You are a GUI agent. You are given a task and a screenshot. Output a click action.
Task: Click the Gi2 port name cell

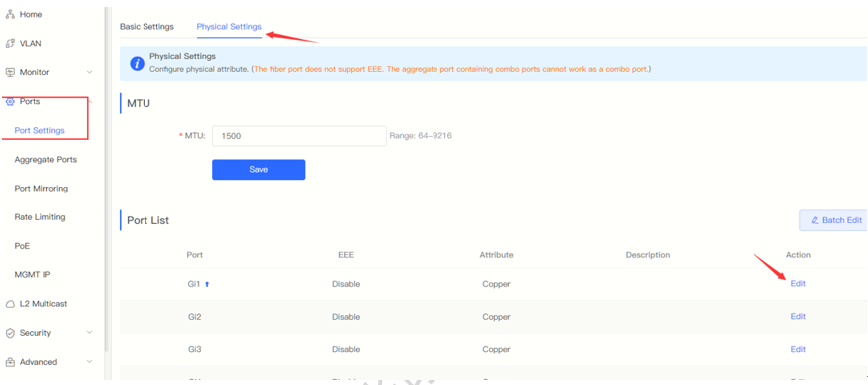tap(195, 317)
